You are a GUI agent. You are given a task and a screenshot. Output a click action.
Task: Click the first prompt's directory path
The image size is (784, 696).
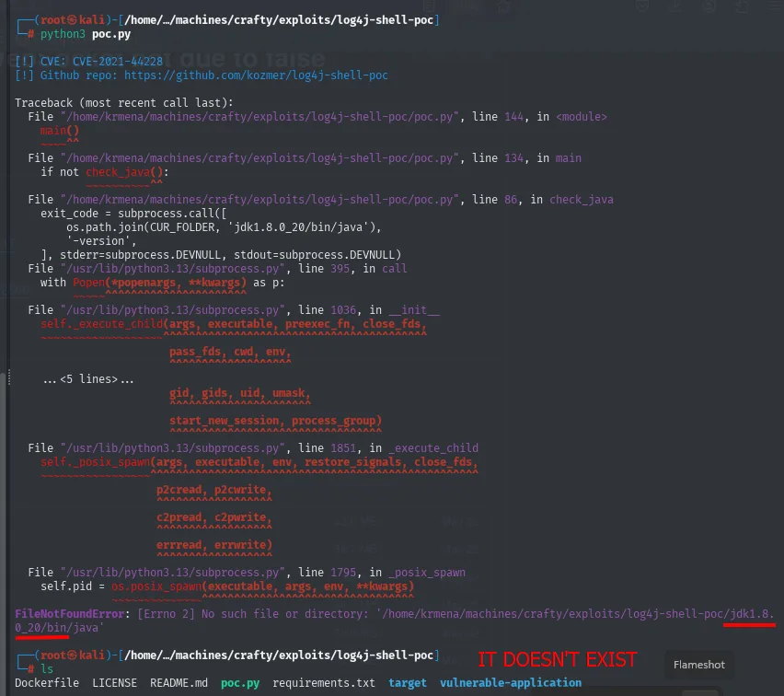279,20
